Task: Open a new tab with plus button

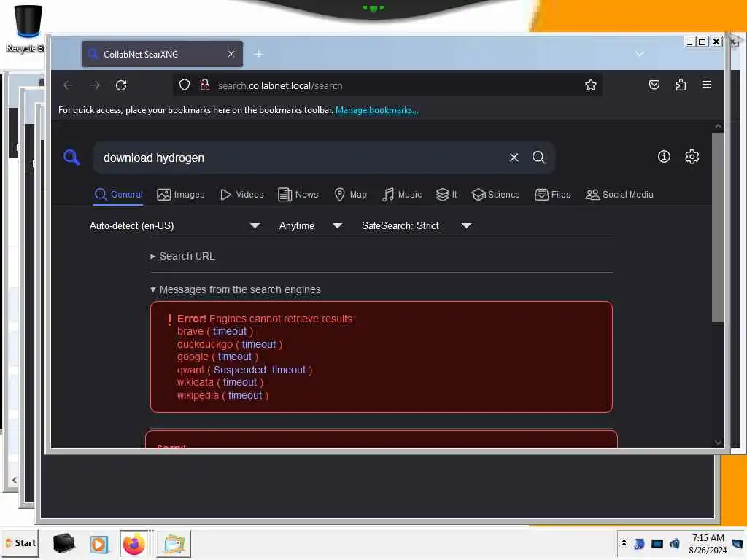Action: [258, 54]
